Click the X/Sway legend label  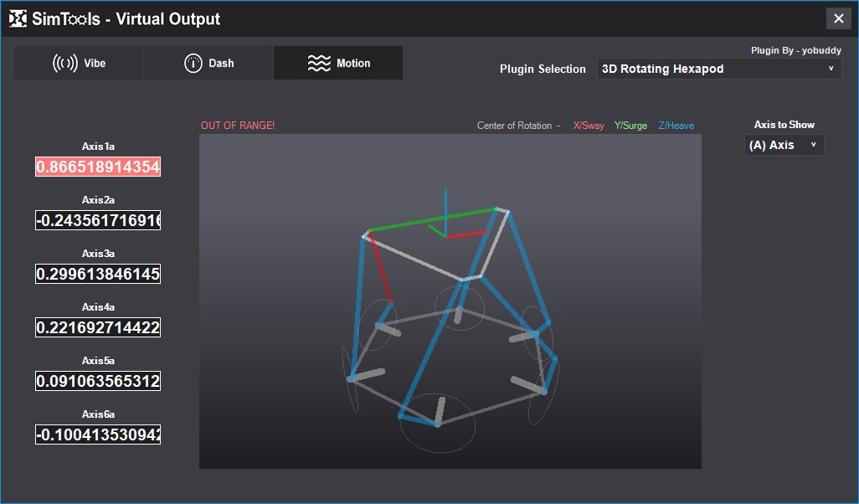point(589,126)
